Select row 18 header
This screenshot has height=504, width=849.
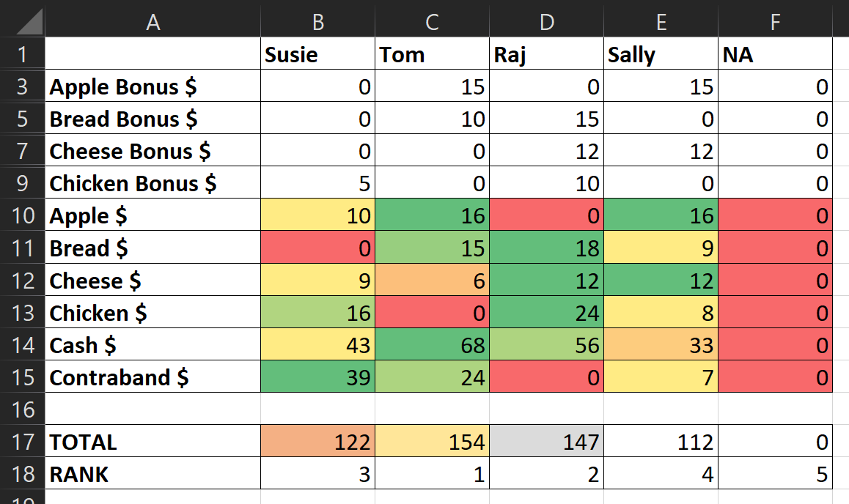coord(22,474)
